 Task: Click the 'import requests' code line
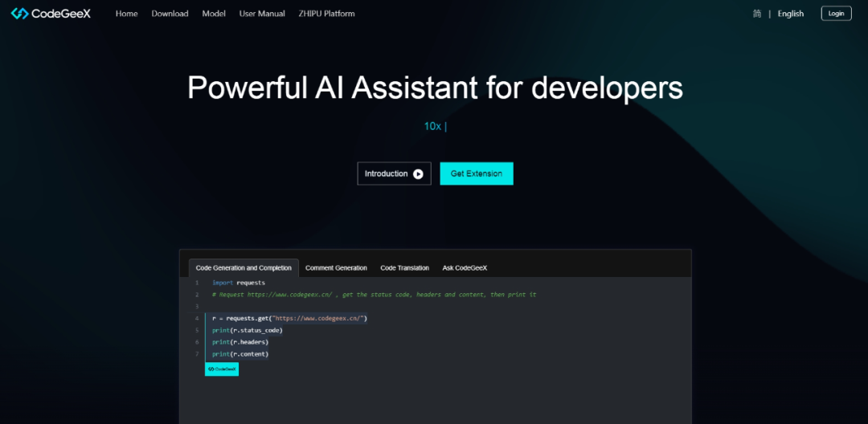tap(239, 283)
